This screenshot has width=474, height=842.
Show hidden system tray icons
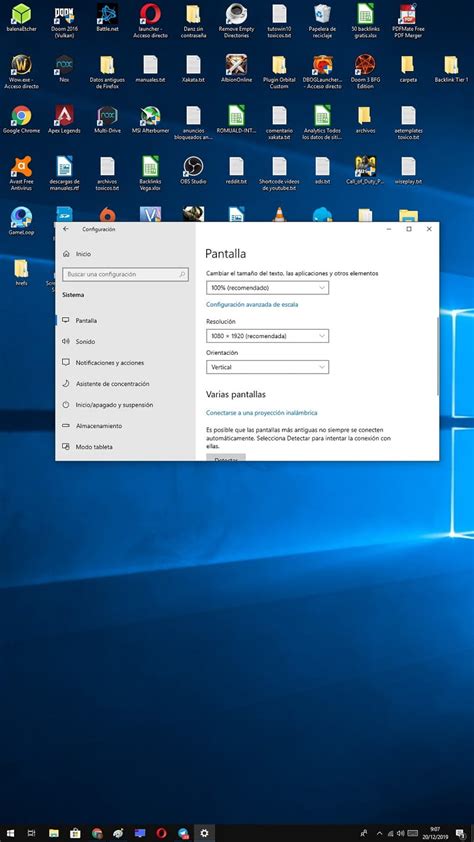tap(380, 833)
